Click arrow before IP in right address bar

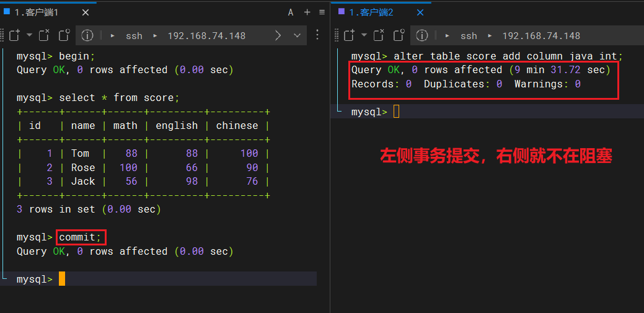(x=490, y=36)
